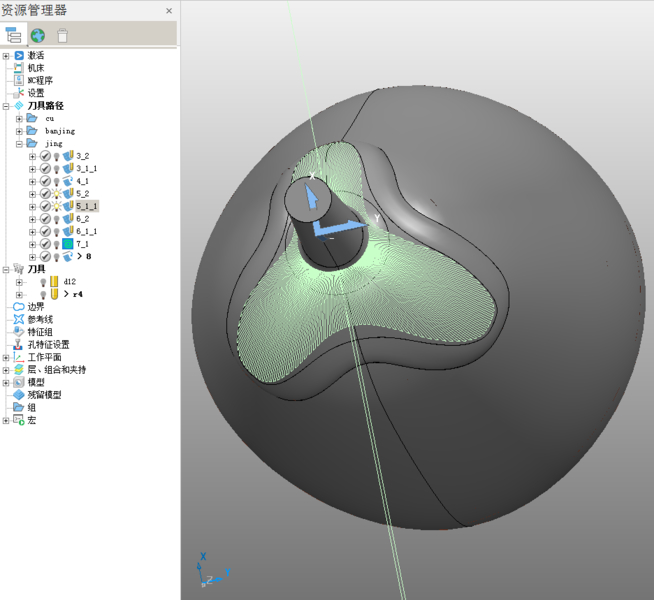Select the 参考线 pattern icon

(x=19, y=319)
